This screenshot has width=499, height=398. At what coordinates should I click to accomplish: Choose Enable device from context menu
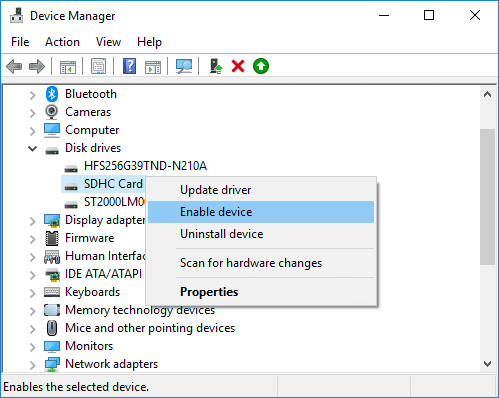(261, 212)
